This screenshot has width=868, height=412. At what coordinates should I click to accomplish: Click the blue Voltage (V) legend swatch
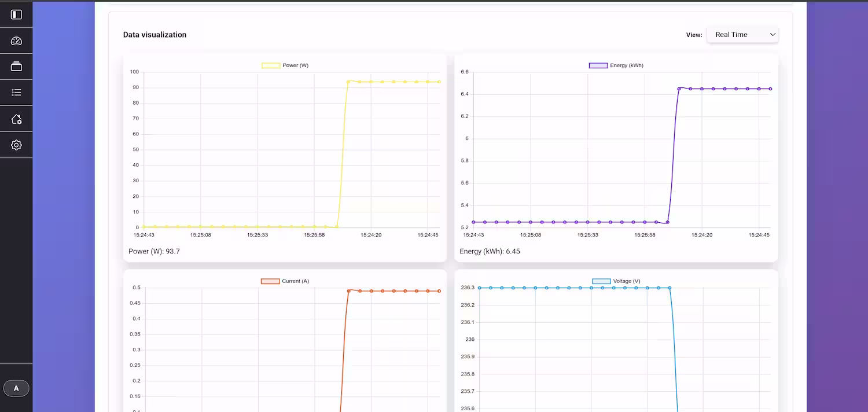[601, 281]
